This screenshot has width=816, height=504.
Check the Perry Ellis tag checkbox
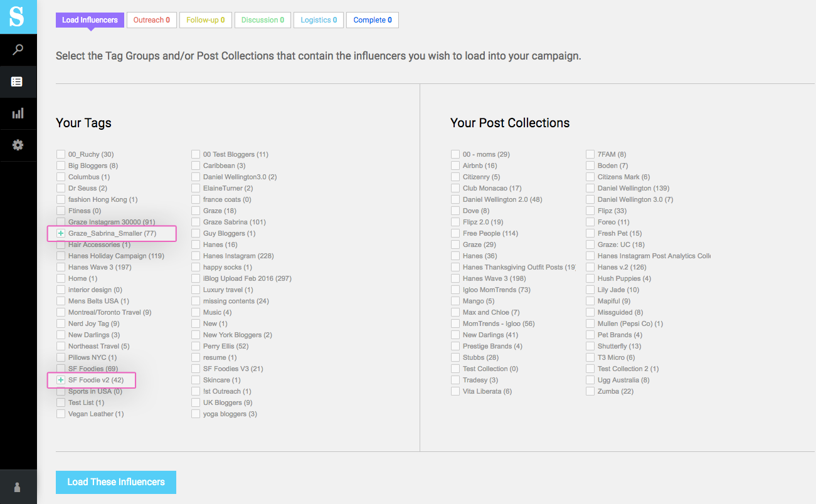pyautogui.click(x=196, y=346)
